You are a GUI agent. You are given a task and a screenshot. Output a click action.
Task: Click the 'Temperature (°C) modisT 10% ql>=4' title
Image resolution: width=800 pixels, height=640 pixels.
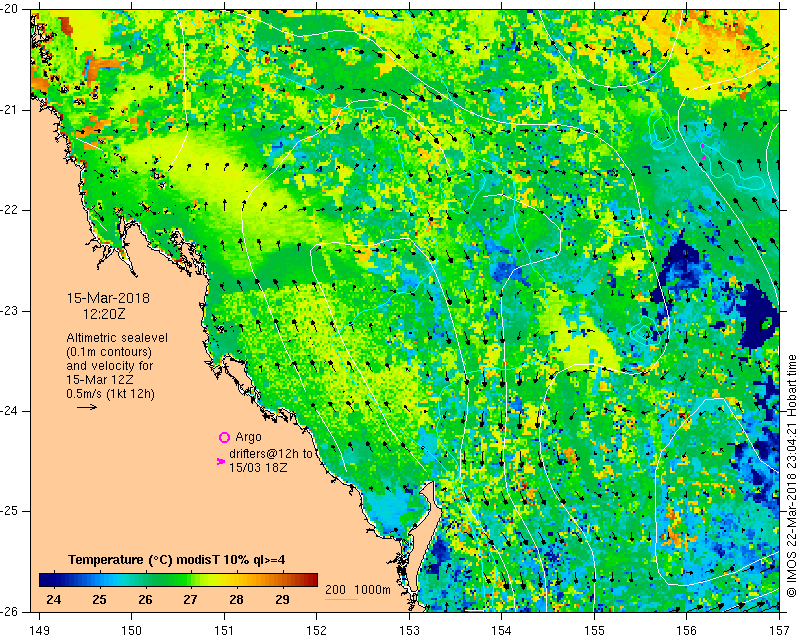177,560
